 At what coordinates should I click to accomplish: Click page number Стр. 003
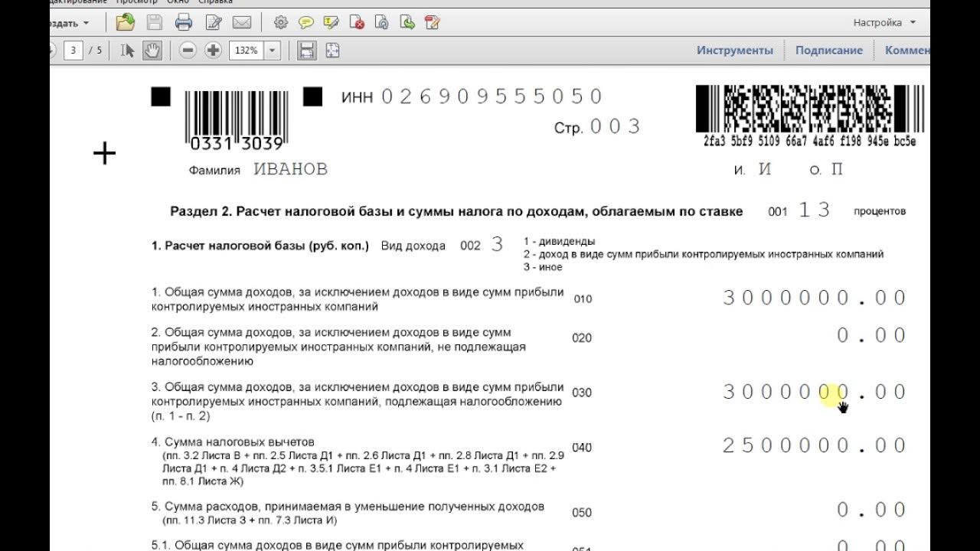pyautogui.click(x=597, y=127)
